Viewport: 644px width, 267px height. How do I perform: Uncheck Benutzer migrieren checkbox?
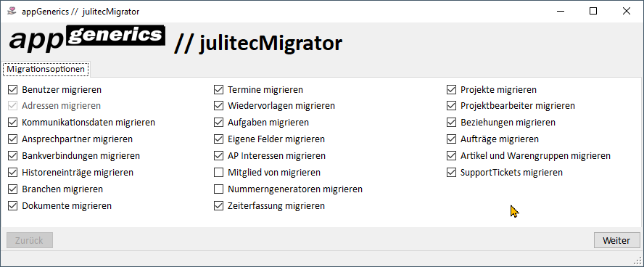pyautogui.click(x=13, y=89)
